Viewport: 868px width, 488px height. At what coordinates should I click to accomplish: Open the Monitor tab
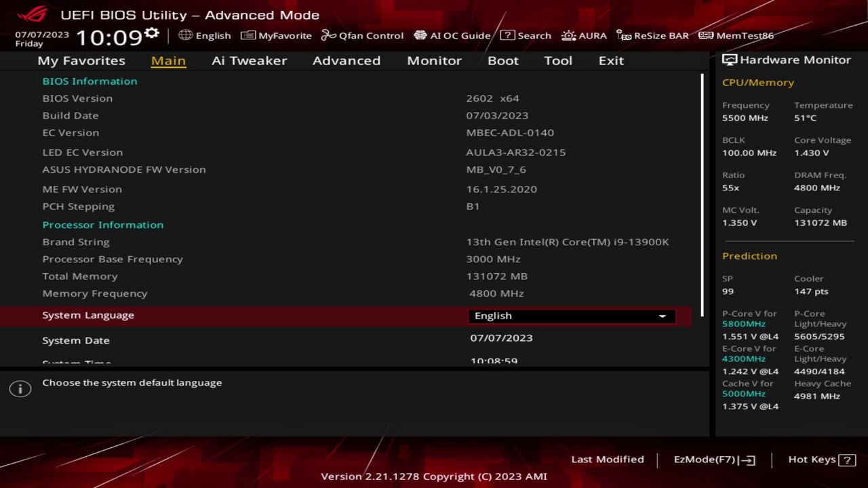coord(434,60)
